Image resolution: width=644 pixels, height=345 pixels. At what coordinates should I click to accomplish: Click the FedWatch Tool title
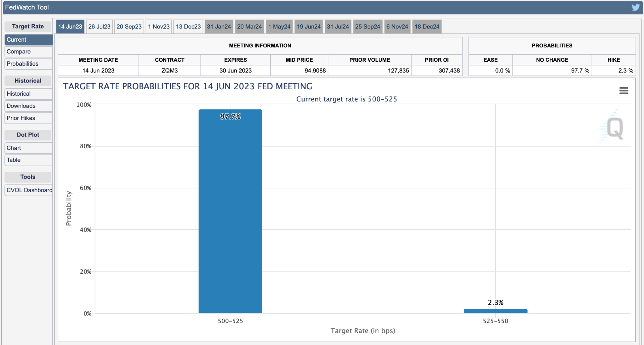[x=27, y=7]
